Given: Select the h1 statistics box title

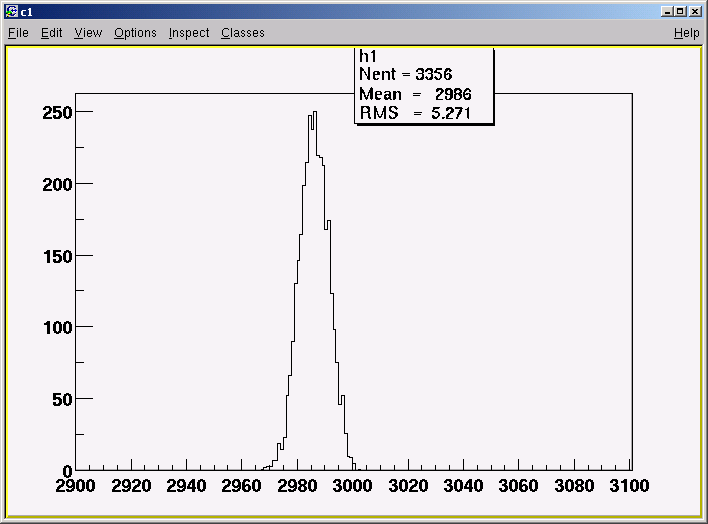Looking at the screenshot, I should (368, 56).
